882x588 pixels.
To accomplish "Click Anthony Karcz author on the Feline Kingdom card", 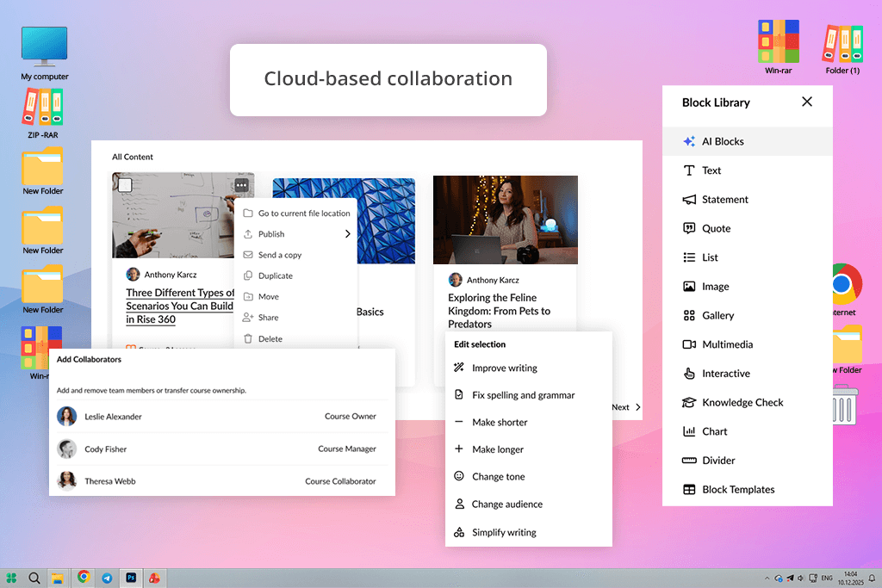I will [x=493, y=280].
